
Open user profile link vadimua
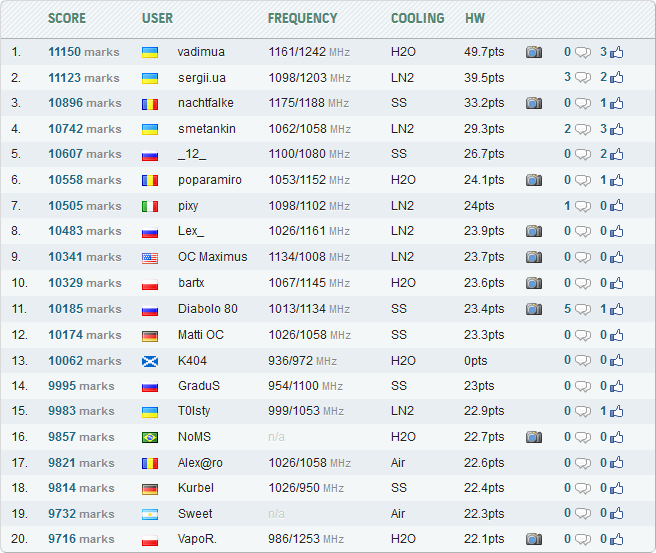click(201, 51)
